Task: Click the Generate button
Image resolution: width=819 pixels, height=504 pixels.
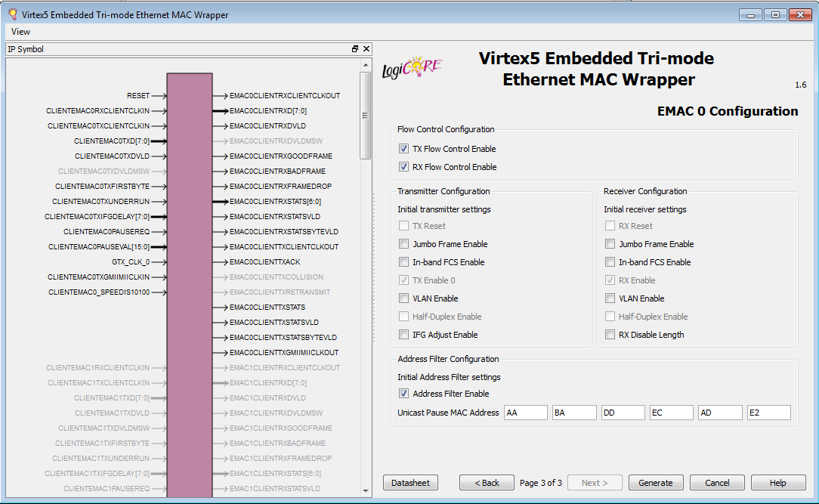Action: 656,483
